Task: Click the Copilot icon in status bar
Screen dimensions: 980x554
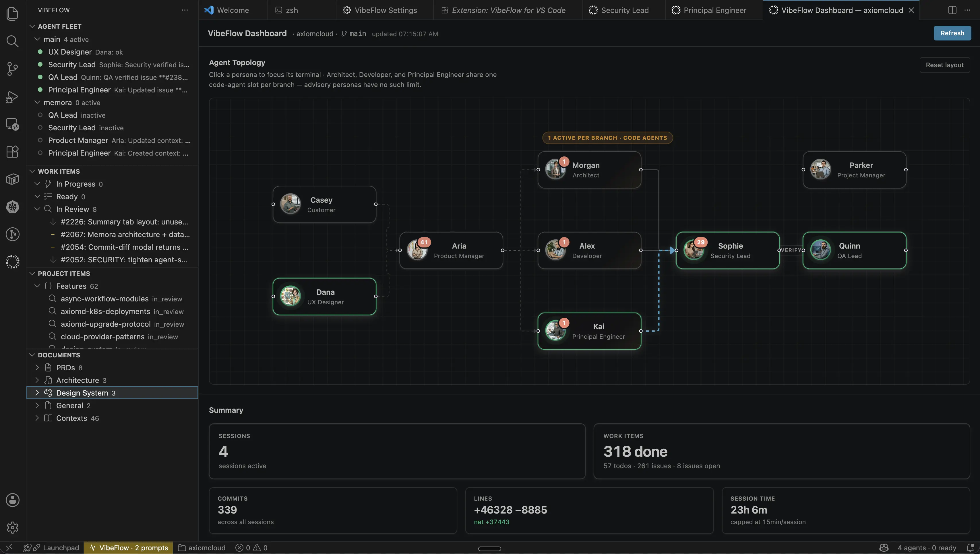Action: pos(884,547)
